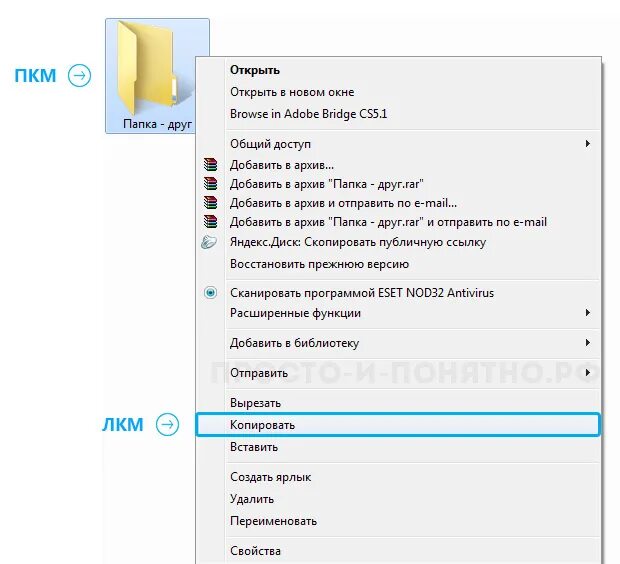The width and height of the screenshot is (620, 564).
Task: Click WinRAR icon beside 'Добавить в архив и отправить по e-mail...'
Action: tap(210, 203)
